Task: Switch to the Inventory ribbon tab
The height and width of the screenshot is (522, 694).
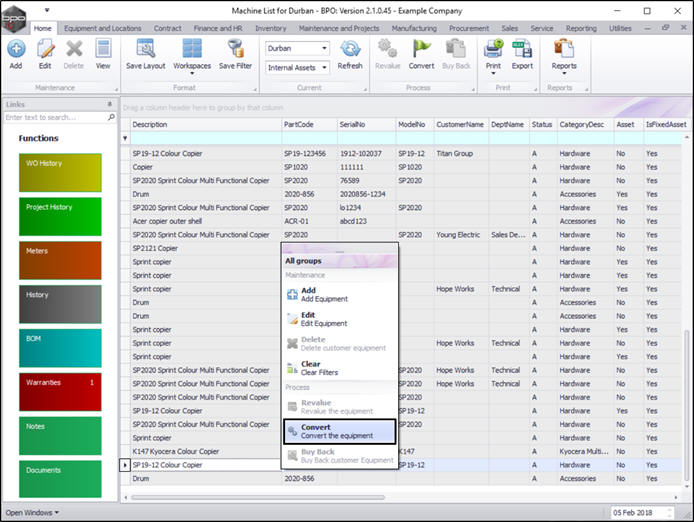Action: [270, 29]
